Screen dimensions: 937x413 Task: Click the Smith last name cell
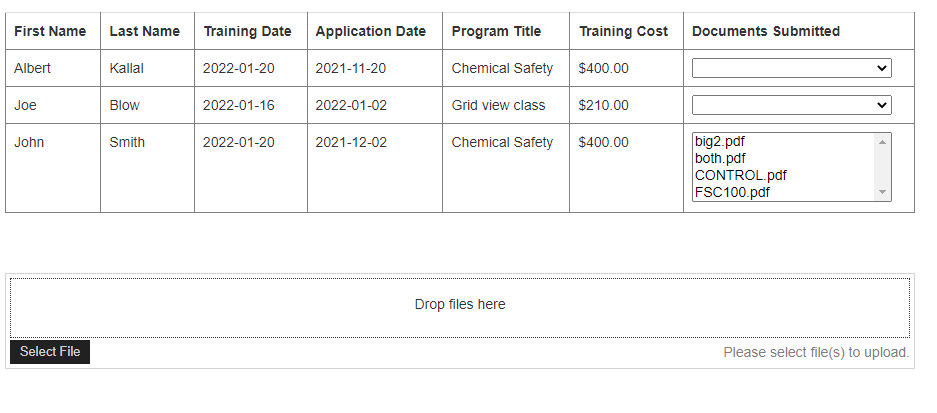point(147,168)
